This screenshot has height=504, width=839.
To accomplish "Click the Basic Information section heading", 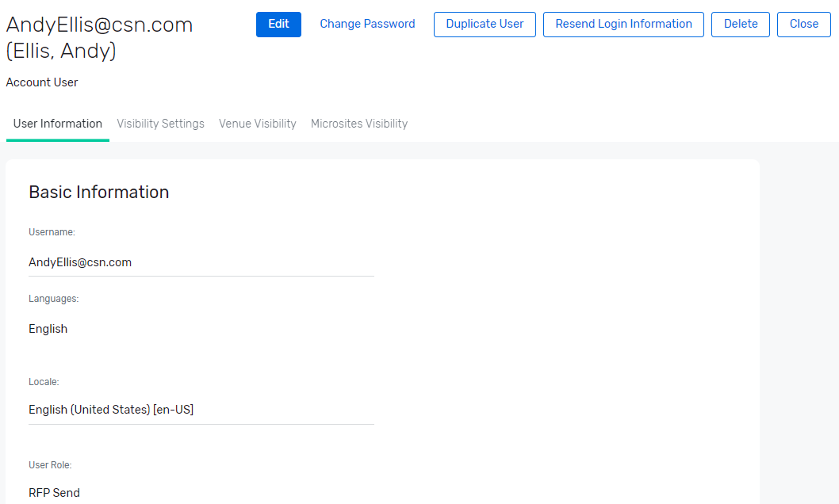I will pos(98,193).
